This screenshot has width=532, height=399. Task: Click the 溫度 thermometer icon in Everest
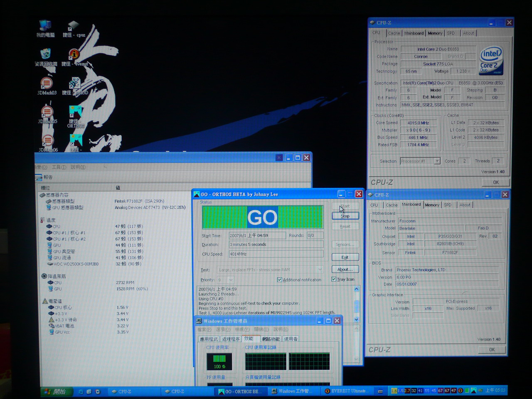(x=43, y=220)
